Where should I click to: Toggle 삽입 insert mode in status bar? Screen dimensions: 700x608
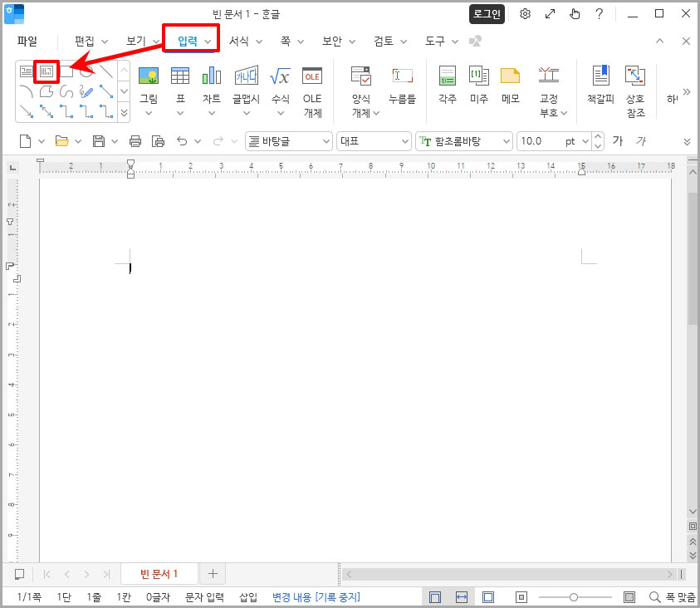247,596
